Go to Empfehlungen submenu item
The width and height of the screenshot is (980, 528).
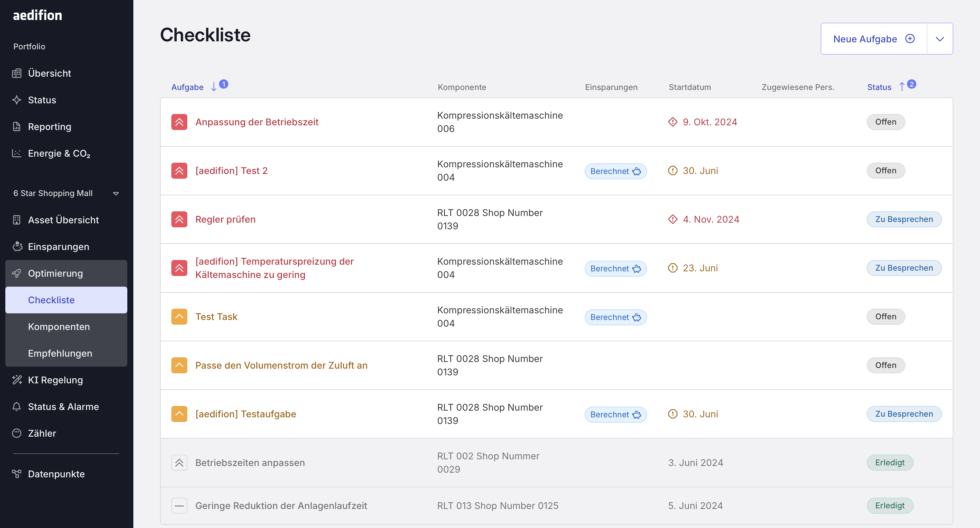pyautogui.click(x=60, y=353)
